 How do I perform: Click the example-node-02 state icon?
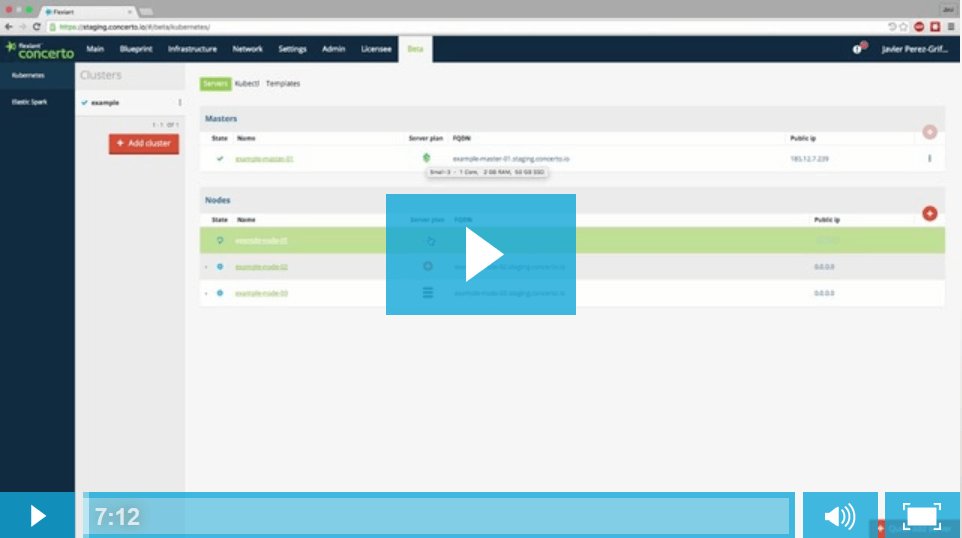pos(220,267)
